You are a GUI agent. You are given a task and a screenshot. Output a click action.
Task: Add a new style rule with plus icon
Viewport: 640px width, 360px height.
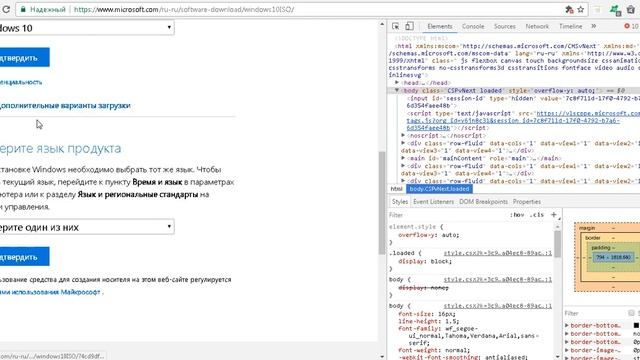tap(553, 215)
